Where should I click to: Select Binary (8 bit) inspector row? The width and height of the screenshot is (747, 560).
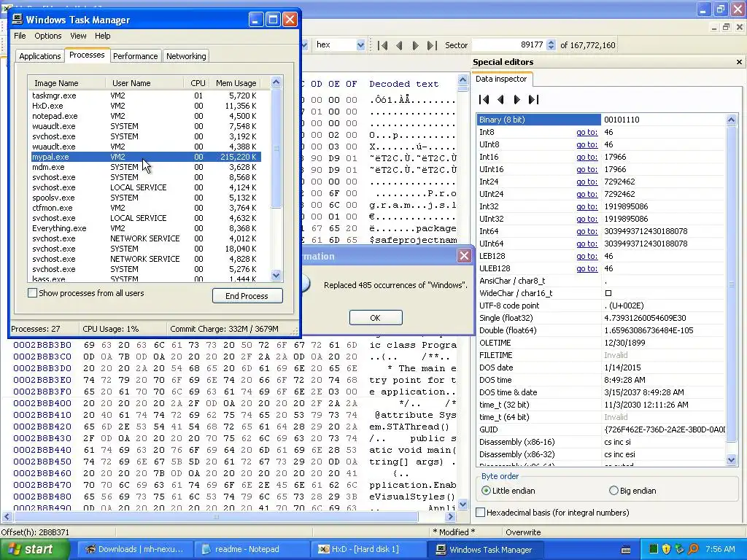(x=601, y=120)
